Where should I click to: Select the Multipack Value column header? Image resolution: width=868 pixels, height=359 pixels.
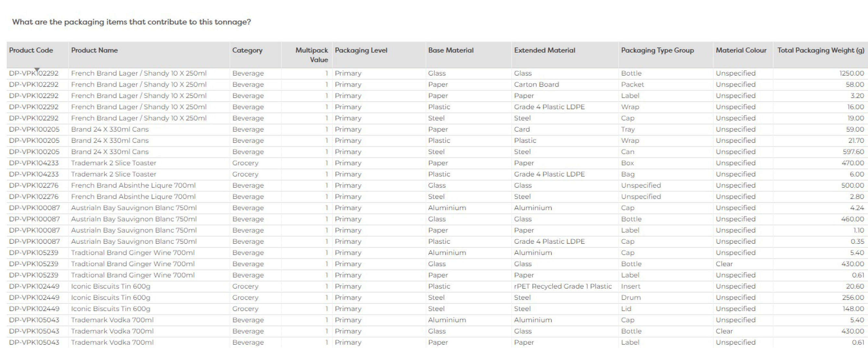(x=311, y=55)
